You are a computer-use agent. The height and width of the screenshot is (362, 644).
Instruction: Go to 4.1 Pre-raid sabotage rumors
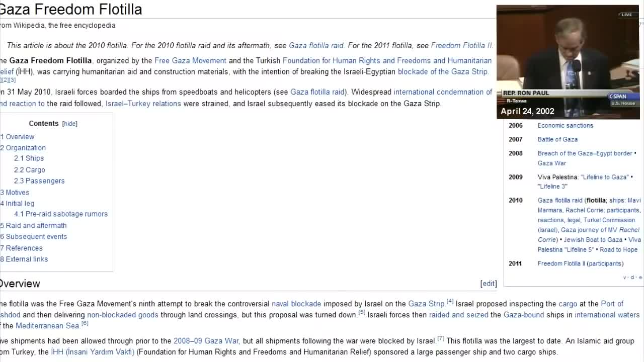[x=61, y=214]
